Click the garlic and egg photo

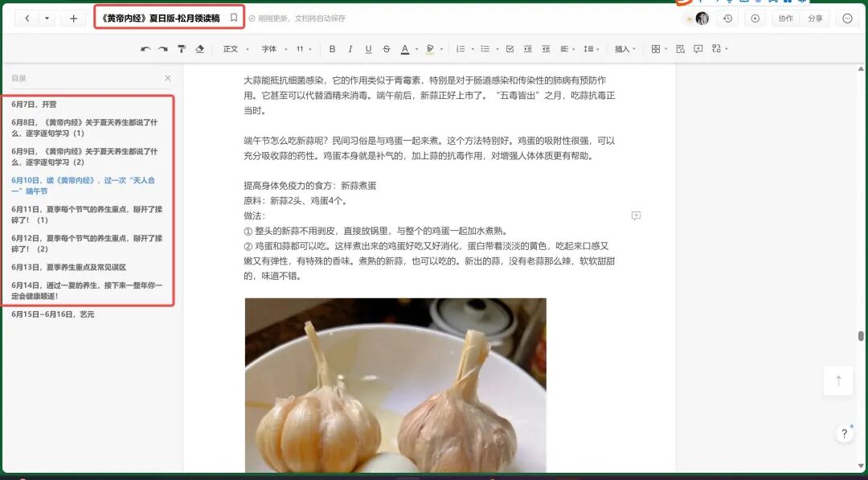click(395, 385)
